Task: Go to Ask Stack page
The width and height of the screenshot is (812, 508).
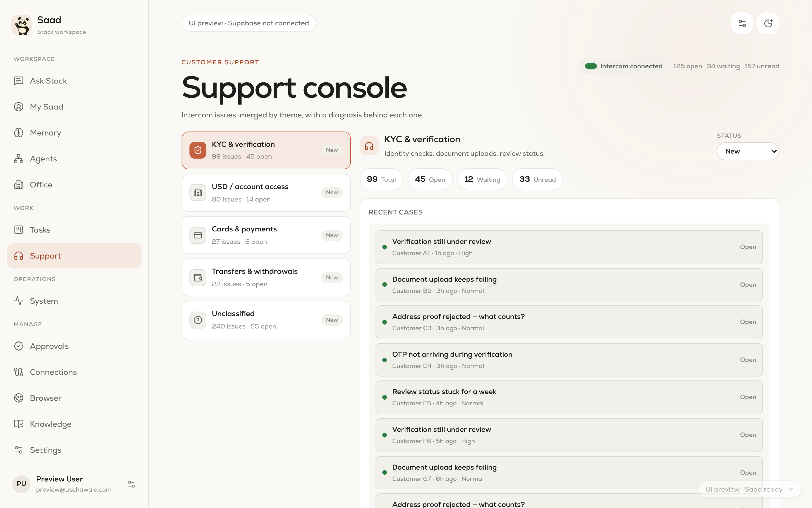Action: [x=74, y=81]
